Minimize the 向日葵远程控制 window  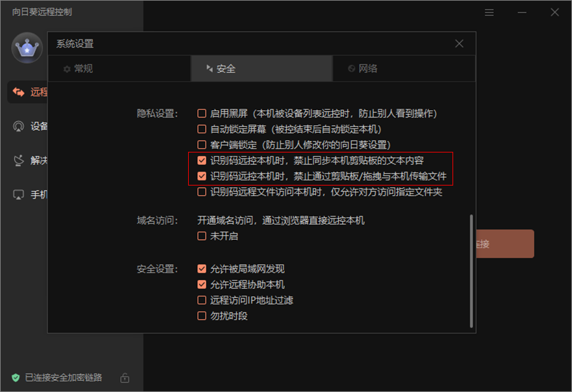pyautogui.click(x=522, y=13)
